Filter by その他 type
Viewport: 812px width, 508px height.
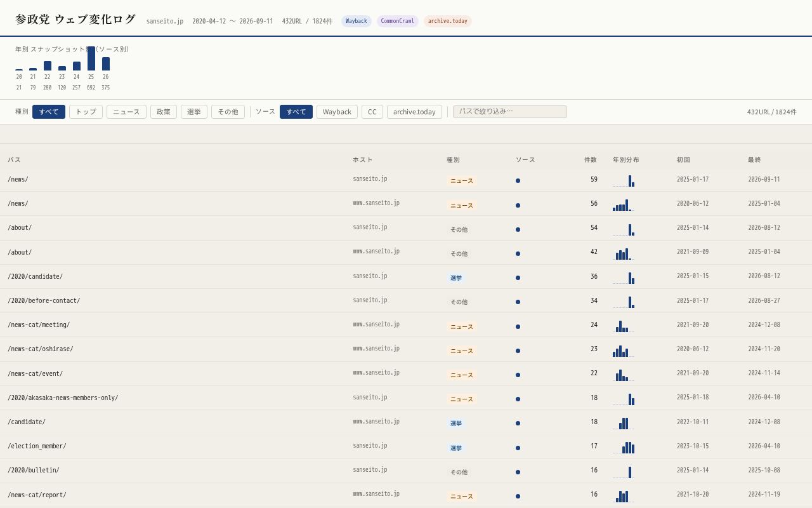228,112
